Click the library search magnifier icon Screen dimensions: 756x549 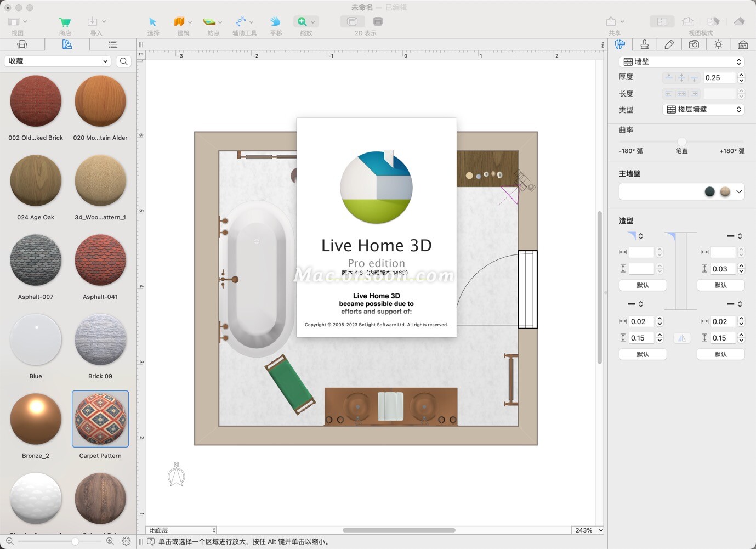click(124, 61)
